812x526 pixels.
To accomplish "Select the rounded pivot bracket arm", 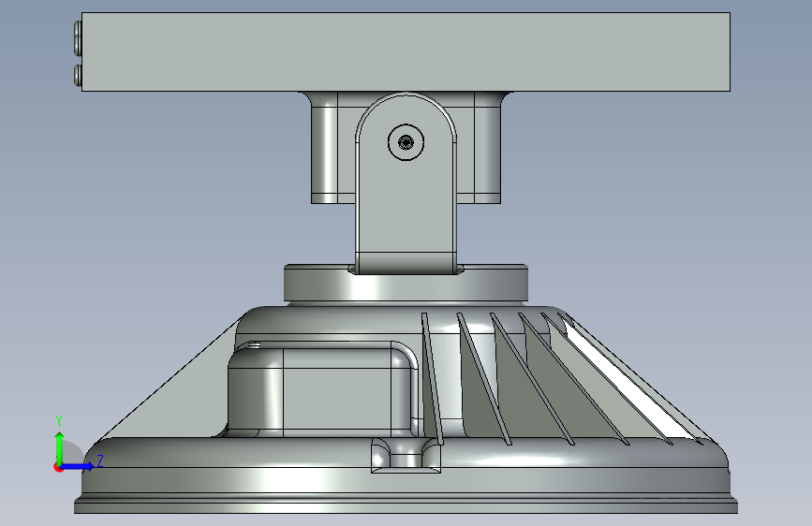I will click(x=406, y=183).
